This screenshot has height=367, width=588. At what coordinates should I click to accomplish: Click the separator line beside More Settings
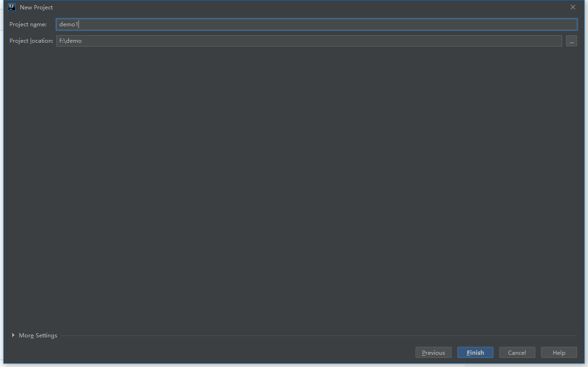tap(318, 336)
